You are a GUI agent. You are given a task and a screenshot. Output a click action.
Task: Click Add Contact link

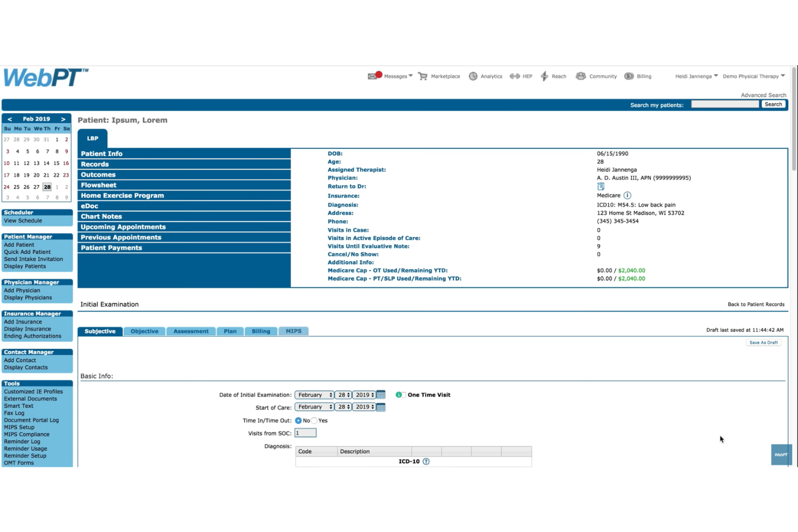[20, 361]
